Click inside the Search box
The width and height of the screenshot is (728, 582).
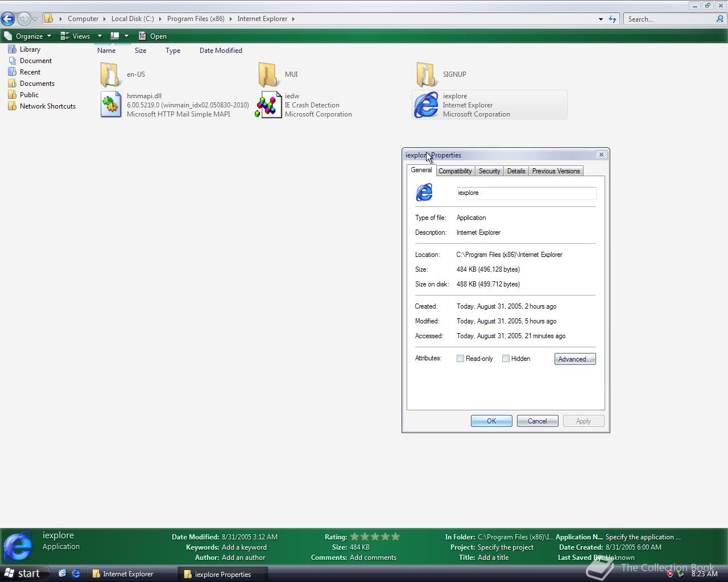pyautogui.click(x=669, y=19)
